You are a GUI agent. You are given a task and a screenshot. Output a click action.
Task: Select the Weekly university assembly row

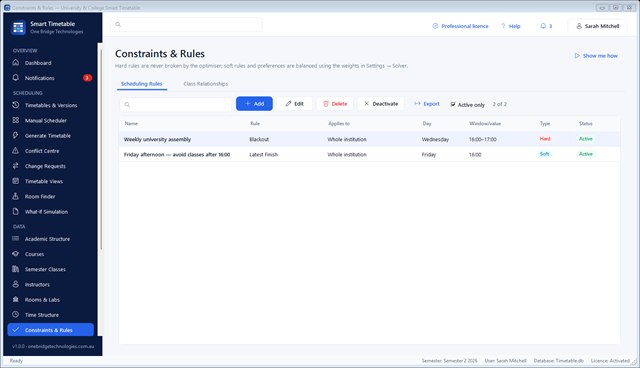pos(369,139)
